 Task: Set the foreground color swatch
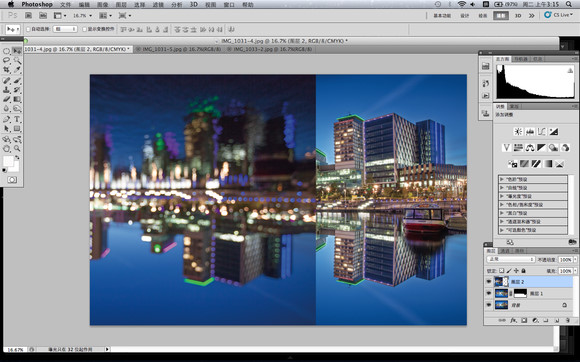pos(8,161)
